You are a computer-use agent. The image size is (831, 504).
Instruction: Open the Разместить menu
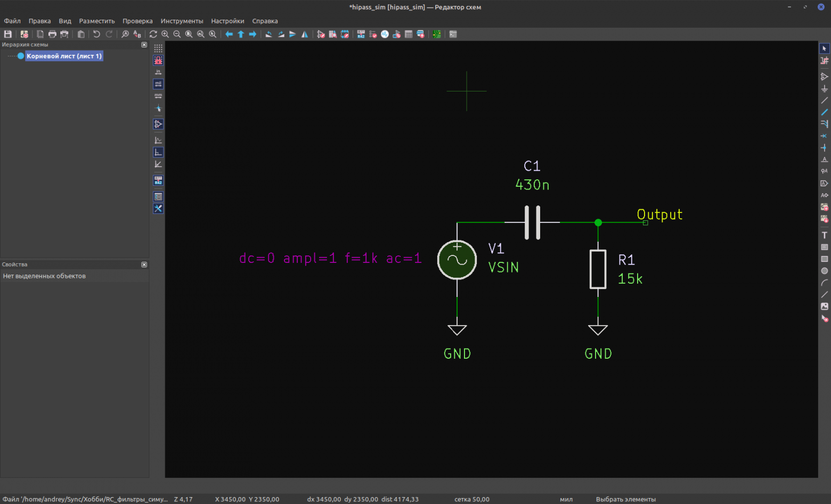tap(96, 21)
